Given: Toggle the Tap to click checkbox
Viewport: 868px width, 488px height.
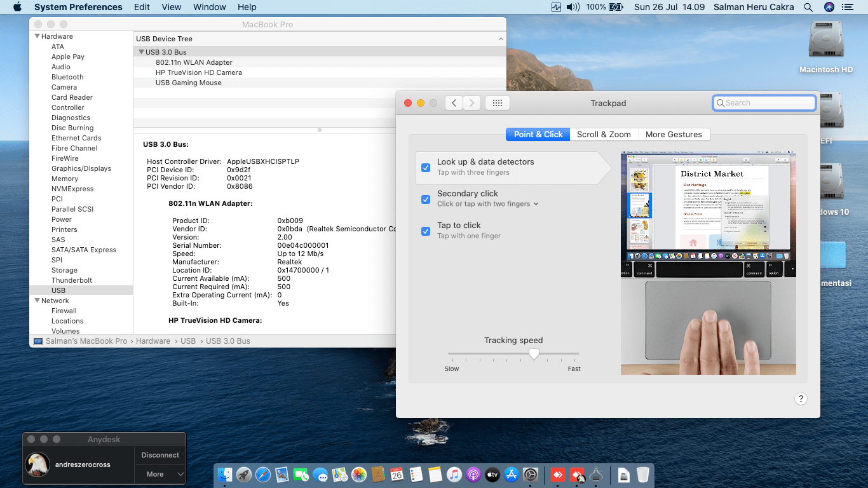Looking at the screenshot, I should click(x=426, y=231).
